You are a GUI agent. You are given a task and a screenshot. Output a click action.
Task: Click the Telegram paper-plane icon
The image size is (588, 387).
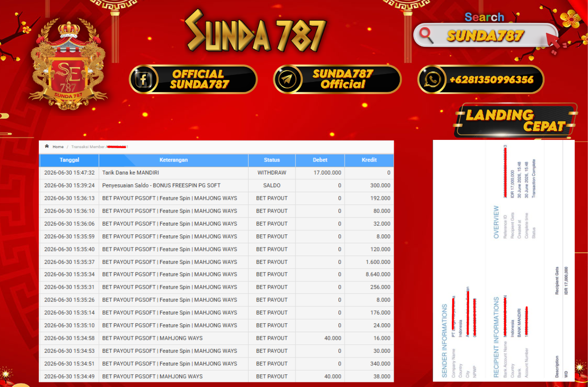[x=287, y=80]
